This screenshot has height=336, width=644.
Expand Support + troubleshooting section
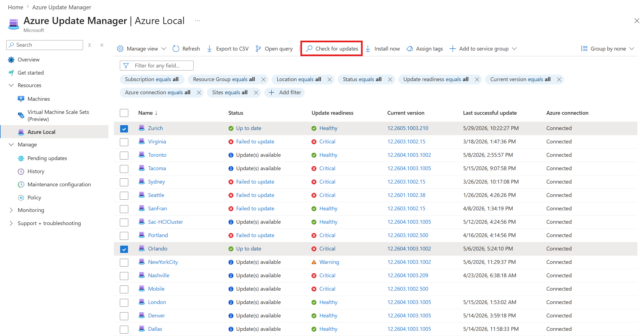(x=11, y=223)
